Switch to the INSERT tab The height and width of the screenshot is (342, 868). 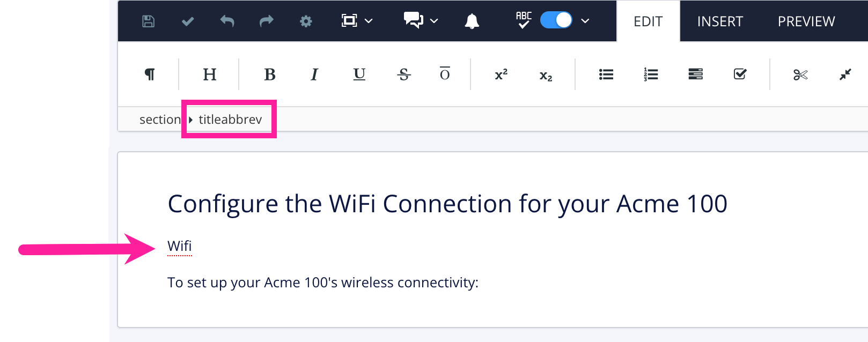tap(720, 21)
